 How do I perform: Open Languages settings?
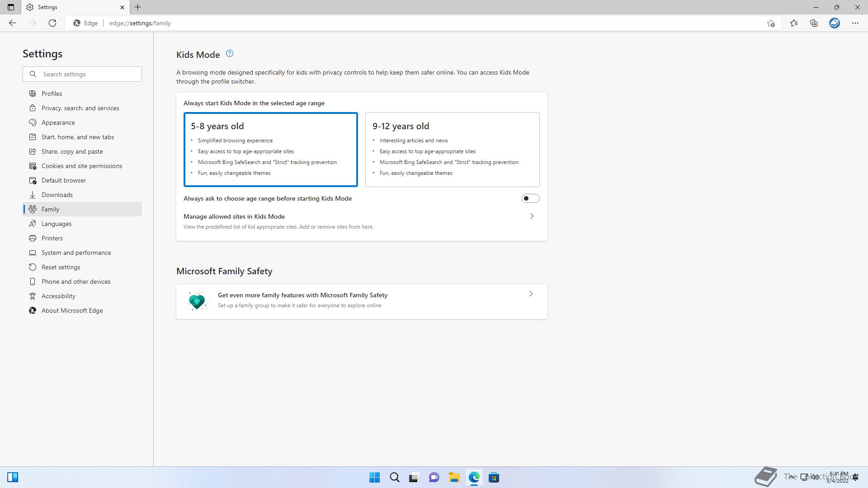(82, 224)
